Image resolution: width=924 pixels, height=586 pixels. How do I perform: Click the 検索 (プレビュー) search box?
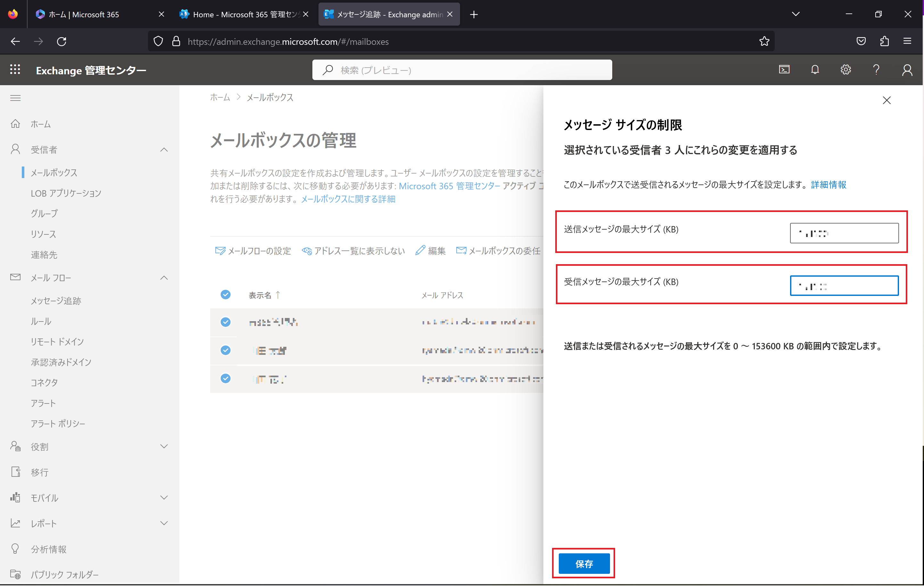(x=462, y=70)
